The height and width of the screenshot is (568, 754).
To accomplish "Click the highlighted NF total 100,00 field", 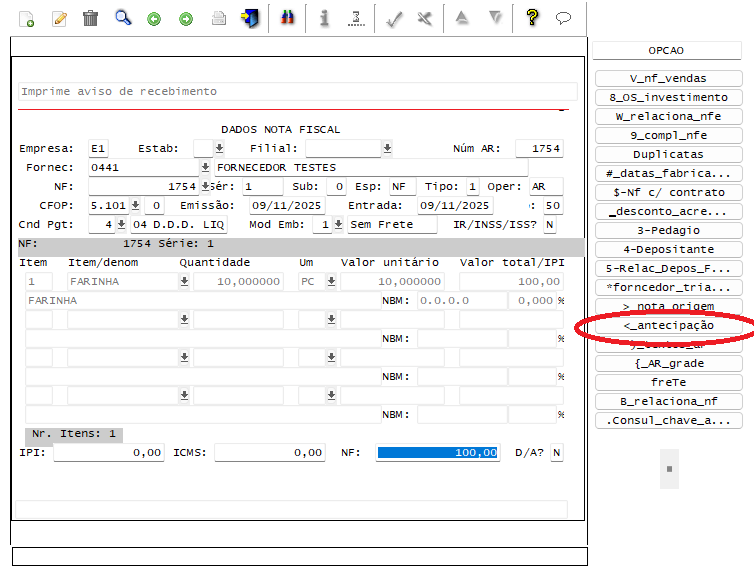I will tap(438, 453).
